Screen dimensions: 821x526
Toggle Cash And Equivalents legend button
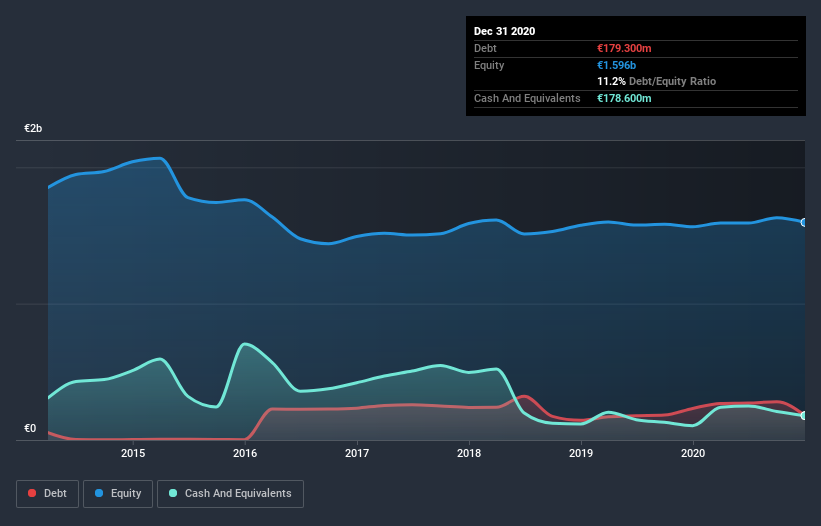230,494
